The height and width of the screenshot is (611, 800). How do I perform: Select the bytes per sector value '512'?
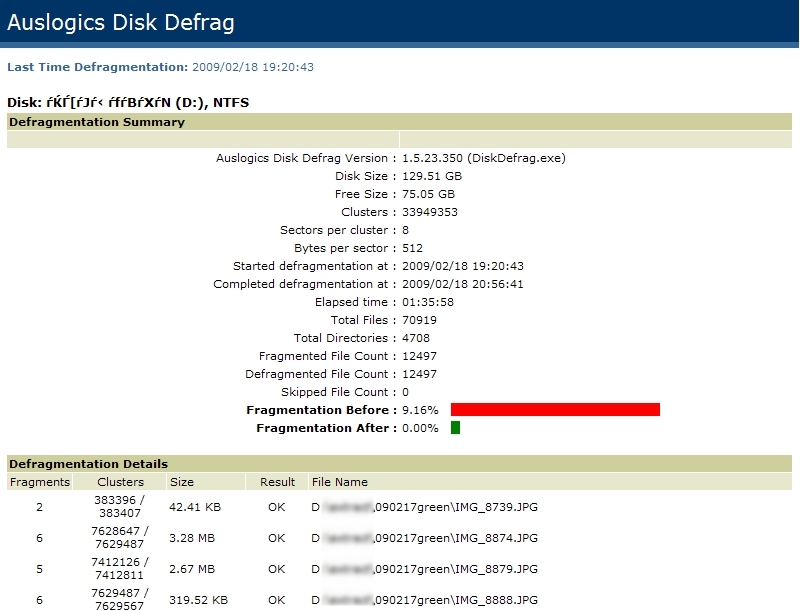412,248
